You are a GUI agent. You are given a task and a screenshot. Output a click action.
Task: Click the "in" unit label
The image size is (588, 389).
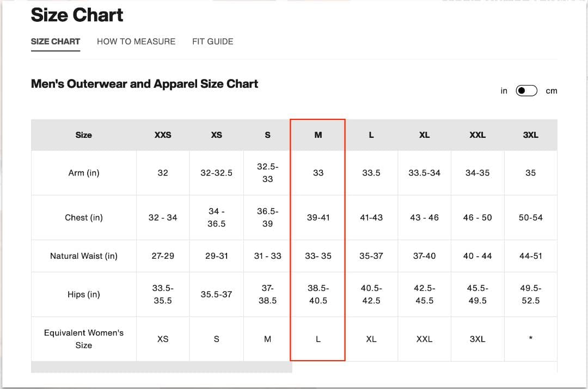pyautogui.click(x=504, y=91)
